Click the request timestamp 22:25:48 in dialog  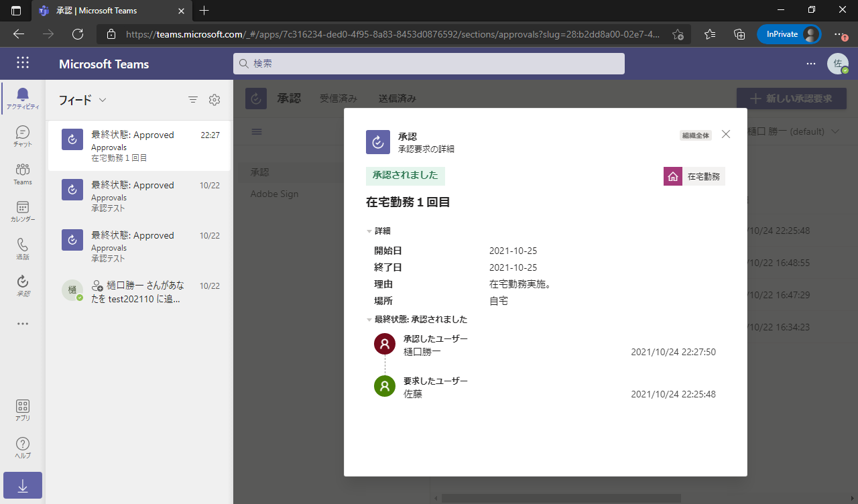tap(673, 394)
